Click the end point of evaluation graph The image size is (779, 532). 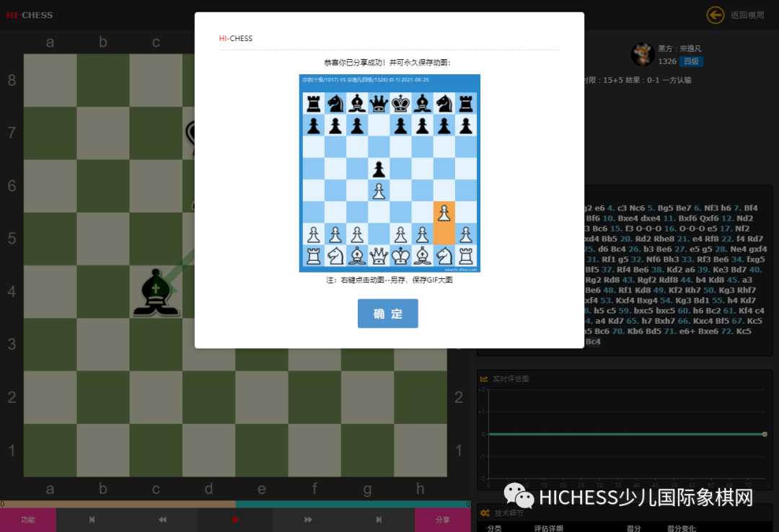click(765, 434)
